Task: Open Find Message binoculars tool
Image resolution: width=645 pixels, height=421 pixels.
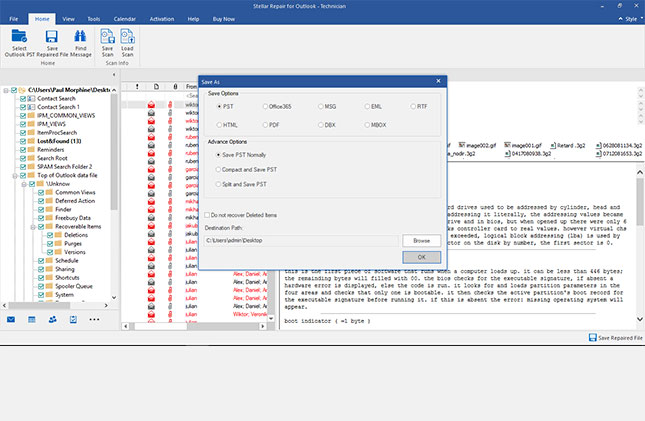Action: 80,37
